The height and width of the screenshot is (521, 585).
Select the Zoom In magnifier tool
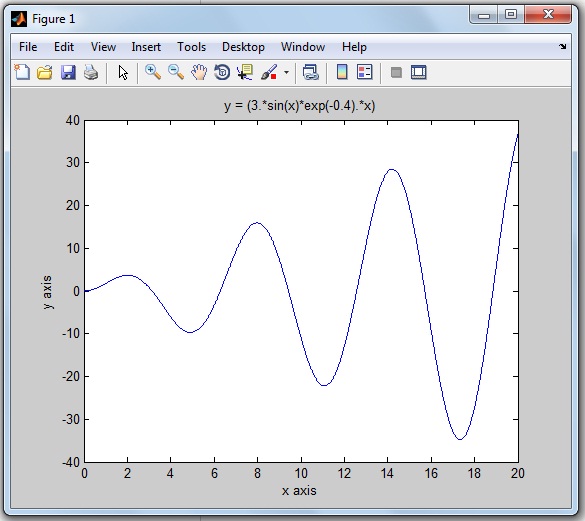(153, 72)
